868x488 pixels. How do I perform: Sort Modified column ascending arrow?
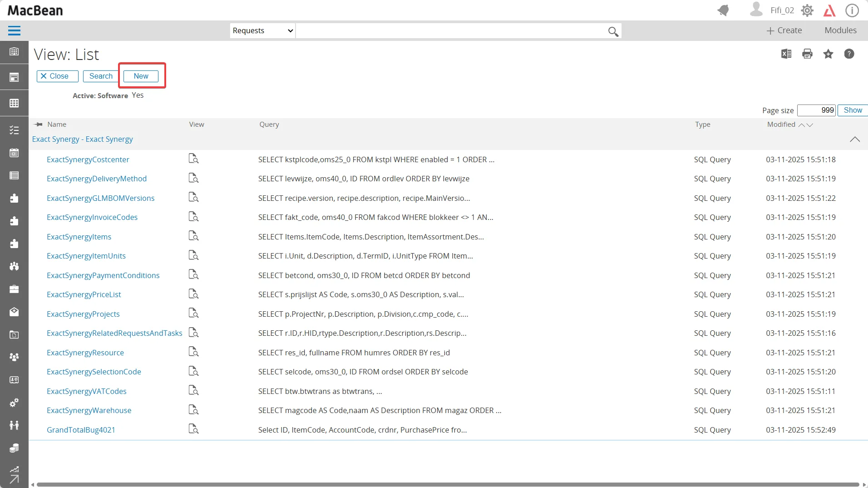[802, 124]
